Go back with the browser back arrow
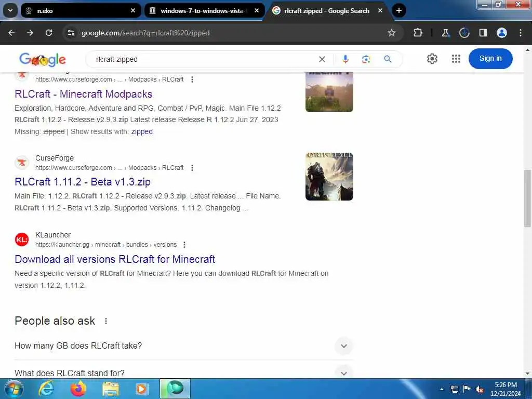The image size is (532, 399). 11,33
